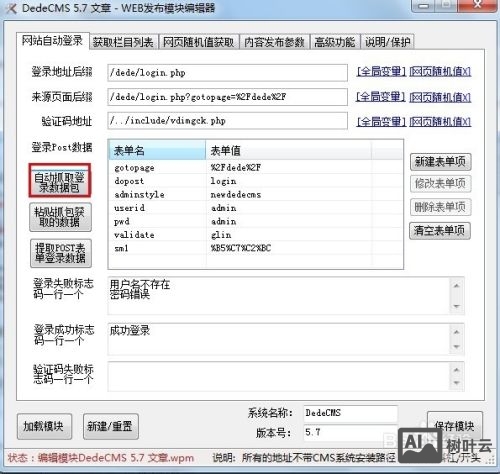Select the userid row
This screenshot has height=474, width=500.
[x=255, y=208]
